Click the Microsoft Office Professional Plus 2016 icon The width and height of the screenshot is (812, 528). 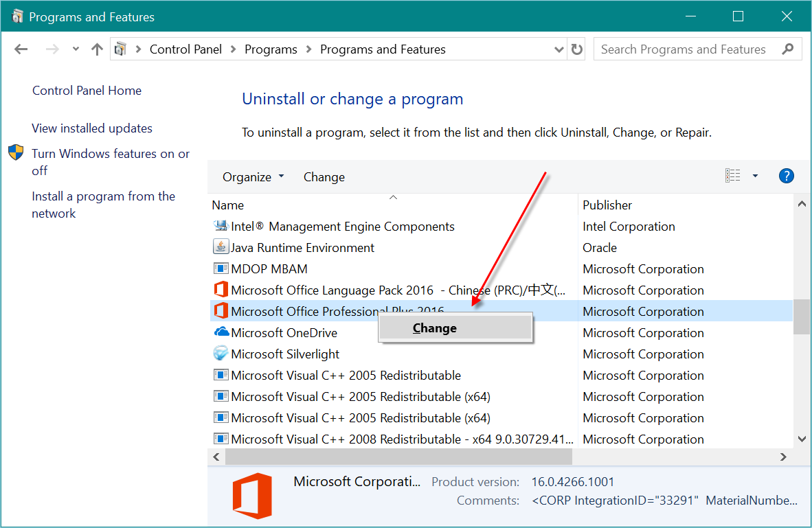(x=221, y=311)
